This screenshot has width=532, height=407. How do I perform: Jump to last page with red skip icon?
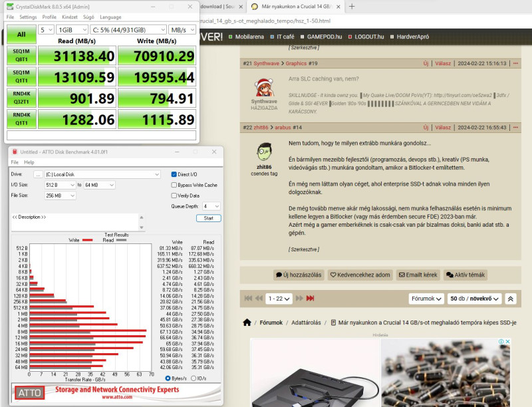click(310, 299)
